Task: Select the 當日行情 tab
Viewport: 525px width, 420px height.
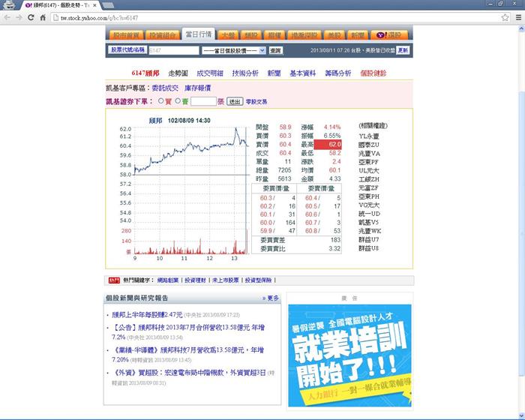Action: pos(199,34)
